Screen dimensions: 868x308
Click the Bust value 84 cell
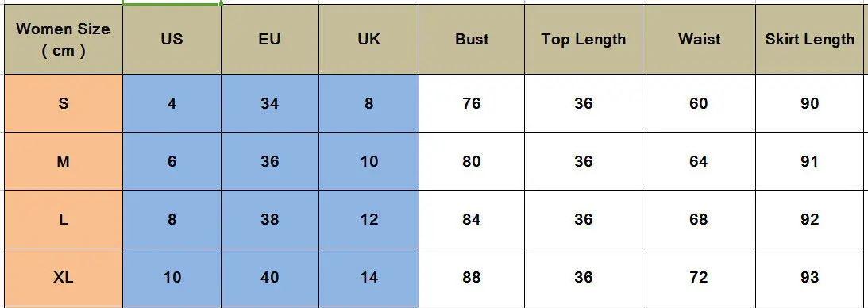pyautogui.click(x=472, y=220)
